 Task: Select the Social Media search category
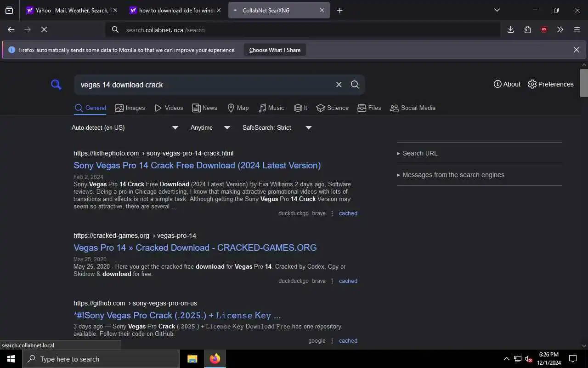click(x=413, y=108)
